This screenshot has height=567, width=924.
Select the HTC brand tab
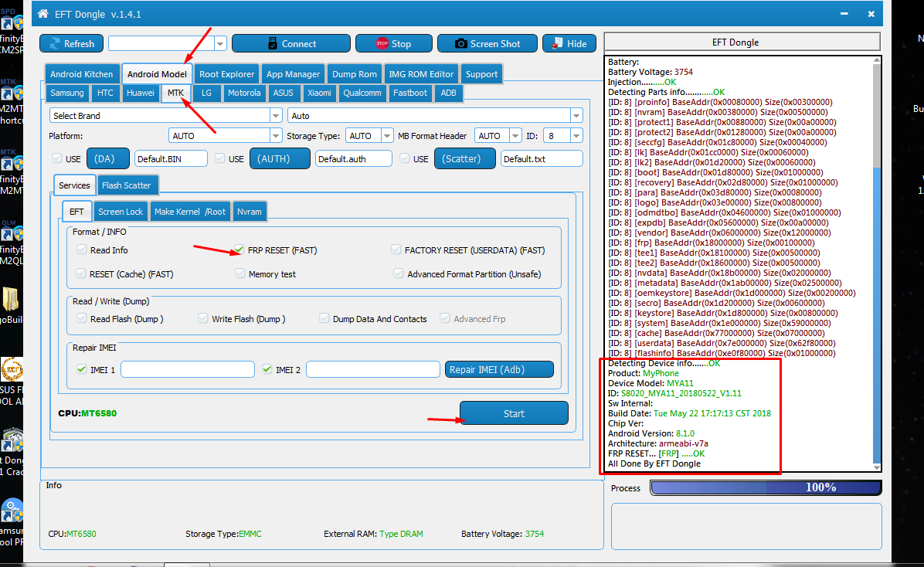pyautogui.click(x=106, y=93)
